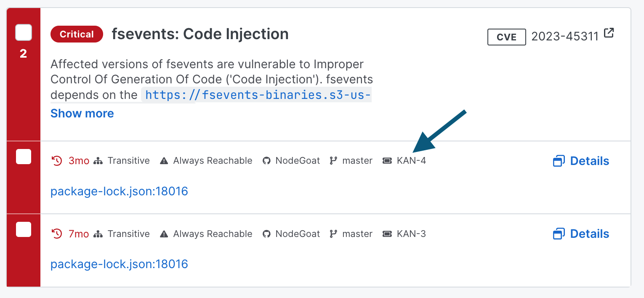Select the checkbox for the KAN-3 occurrence
This screenshot has width=644, height=298.
[x=24, y=229]
